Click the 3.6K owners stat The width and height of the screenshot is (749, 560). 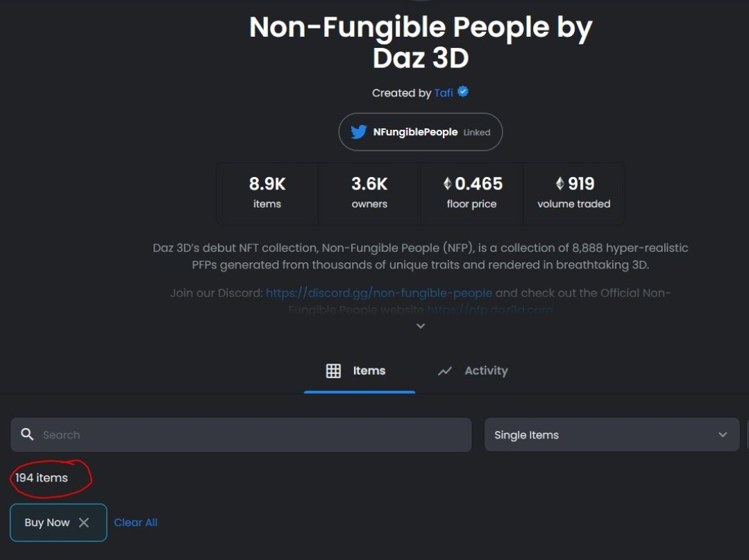pos(369,193)
